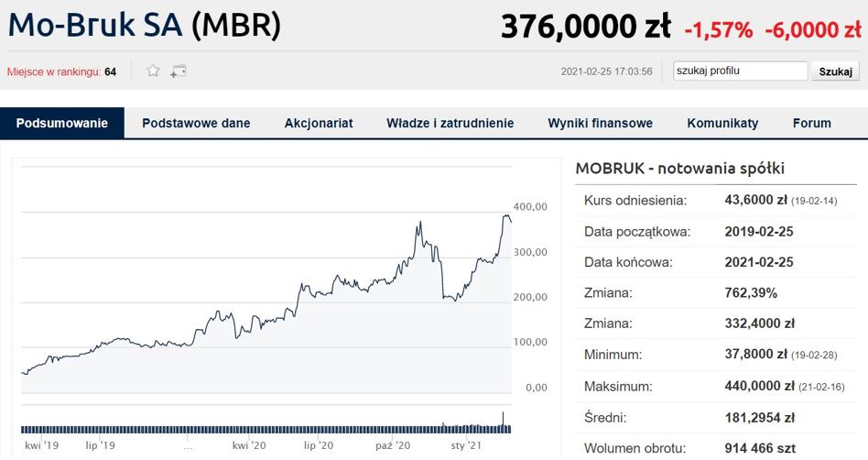Select the Wyniki finansowe tab
Image resolution: width=868 pixels, height=460 pixels.
pyautogui.click(x=600, y=123)
